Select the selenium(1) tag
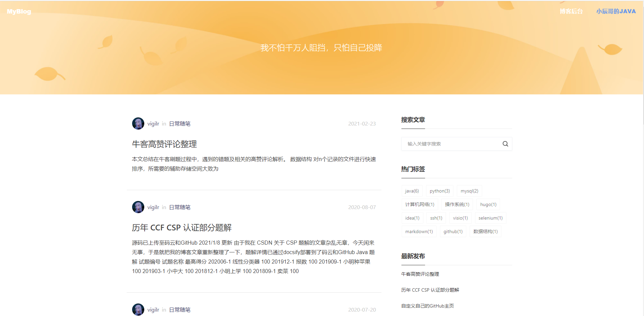This screenshot has width=644, height=316. coord(491,218)
